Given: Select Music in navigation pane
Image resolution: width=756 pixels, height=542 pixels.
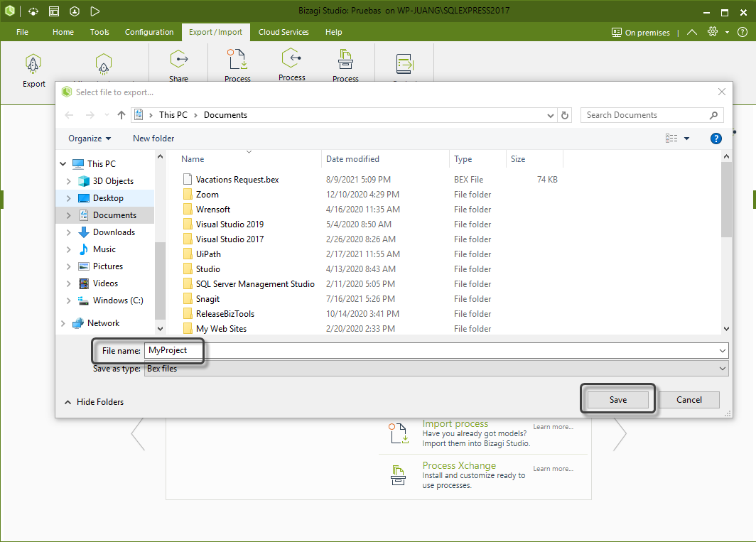Looking at the screenshot, I should (104, 249).
